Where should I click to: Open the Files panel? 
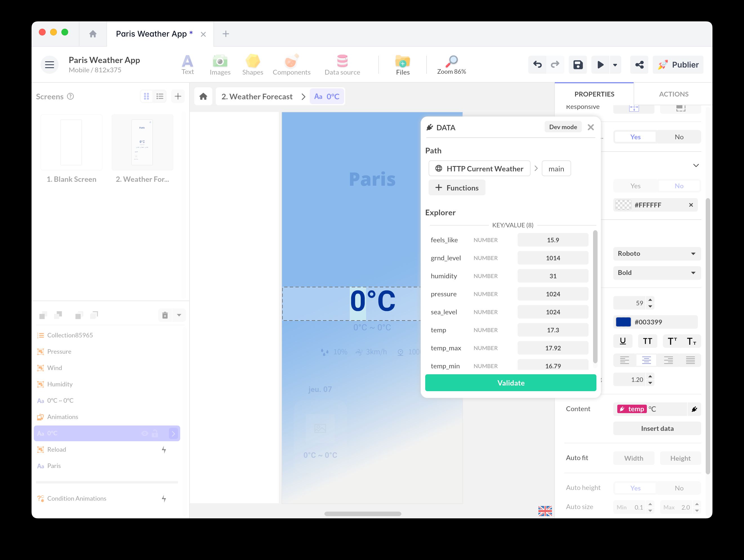[402, 64]
